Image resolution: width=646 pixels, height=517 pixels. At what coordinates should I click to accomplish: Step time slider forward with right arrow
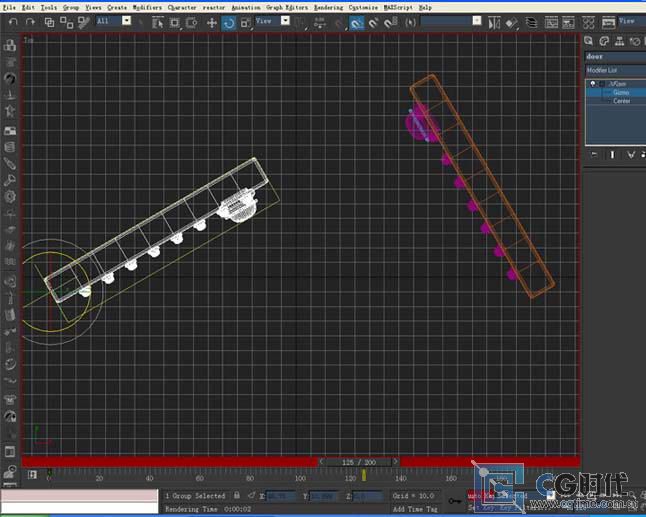396,462
